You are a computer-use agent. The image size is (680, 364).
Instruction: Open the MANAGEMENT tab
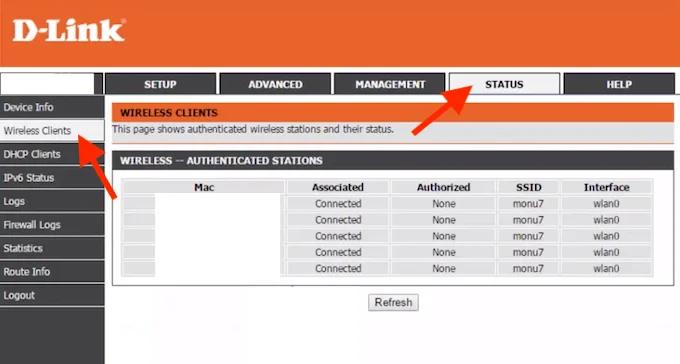coord(390,84)
